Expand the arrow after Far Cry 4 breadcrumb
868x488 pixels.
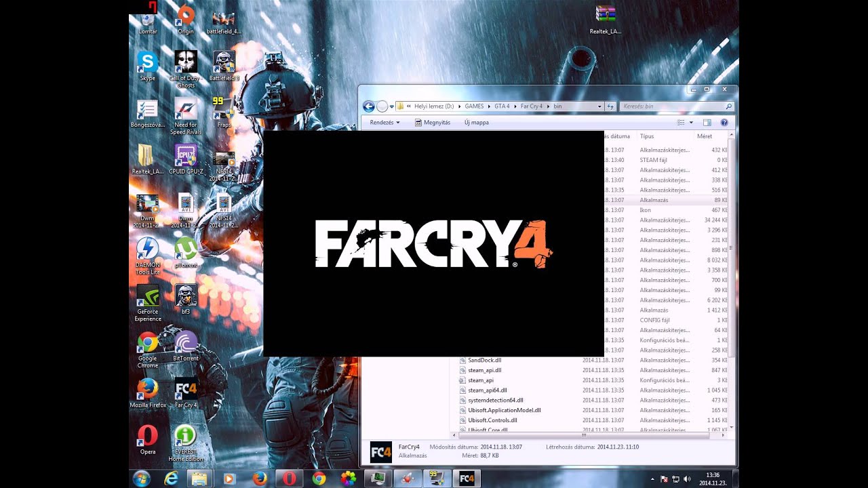pos(547,106)
